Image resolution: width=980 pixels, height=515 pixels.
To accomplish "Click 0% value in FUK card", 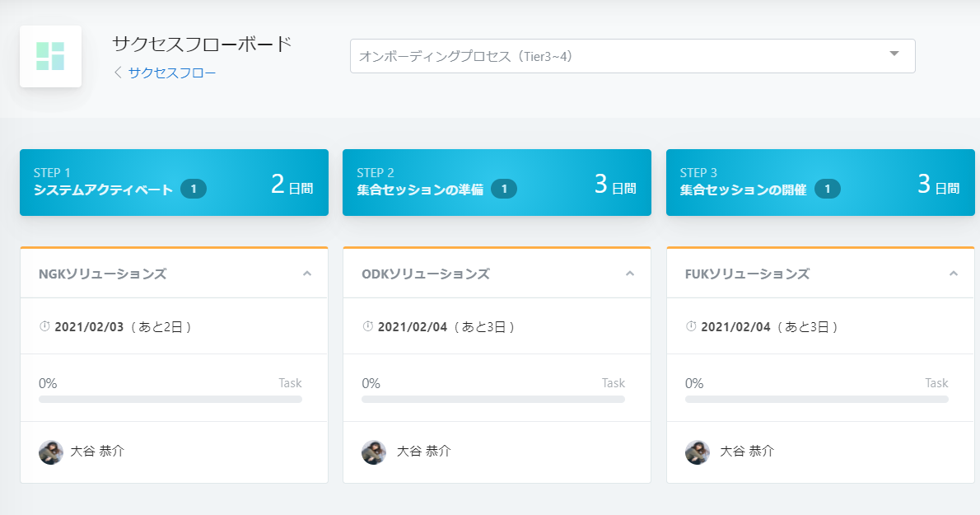I will pyautogui.click(x=694, y=384).
